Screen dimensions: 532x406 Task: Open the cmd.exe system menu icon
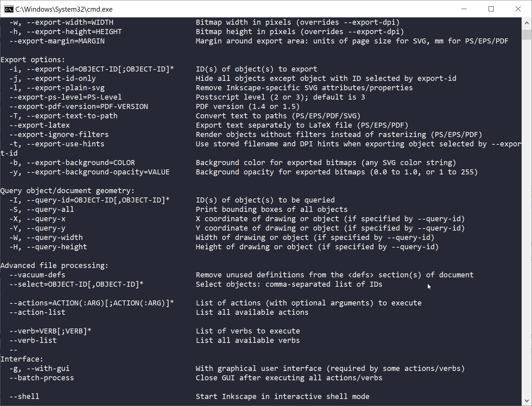9,9
